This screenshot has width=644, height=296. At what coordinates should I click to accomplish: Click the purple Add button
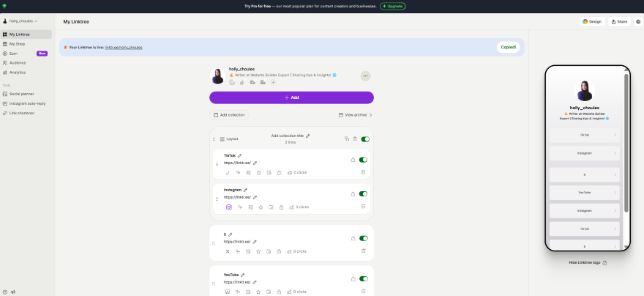291,97
